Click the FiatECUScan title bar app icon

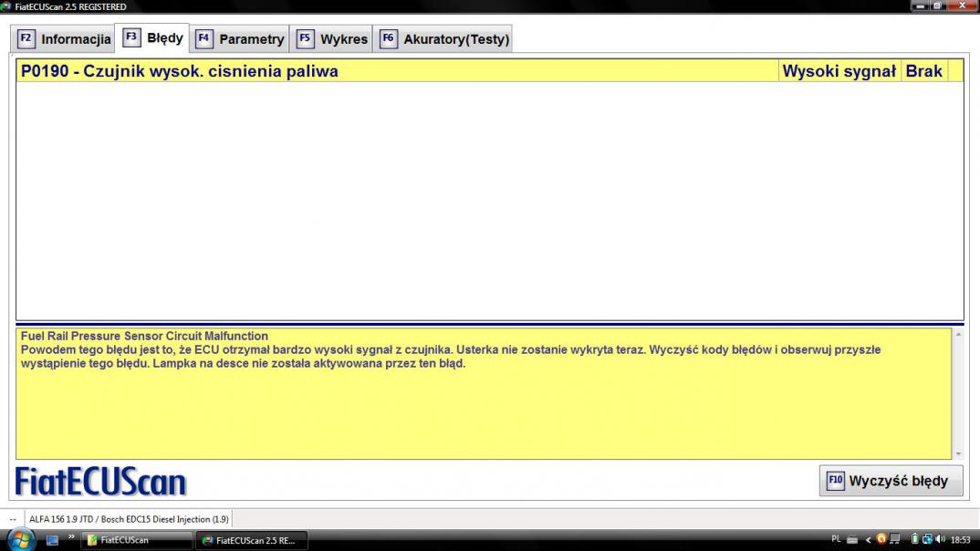pos(5,6)
